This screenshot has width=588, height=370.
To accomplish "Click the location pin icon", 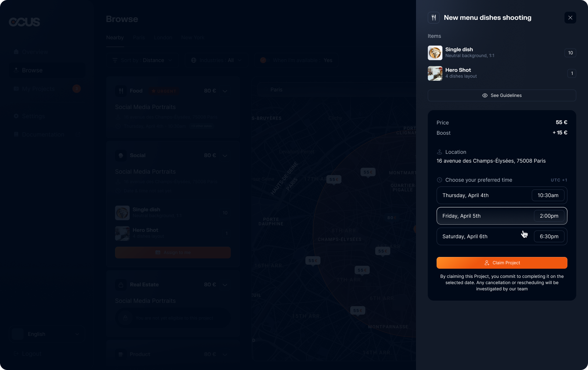I will [439, 152].
